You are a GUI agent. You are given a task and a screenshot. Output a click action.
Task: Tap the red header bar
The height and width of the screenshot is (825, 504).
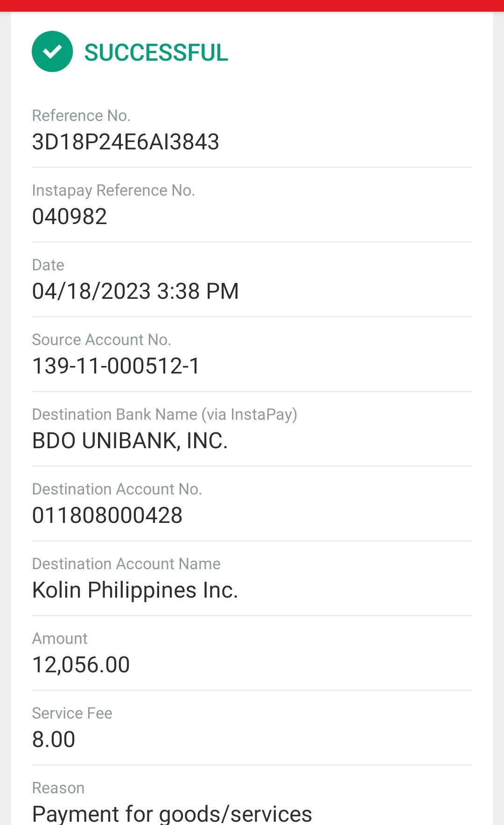click(x=252, y=5)
